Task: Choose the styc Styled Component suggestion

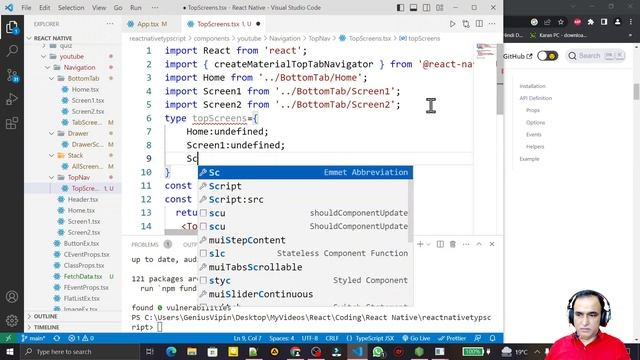Action: click(x=304, y=280)
